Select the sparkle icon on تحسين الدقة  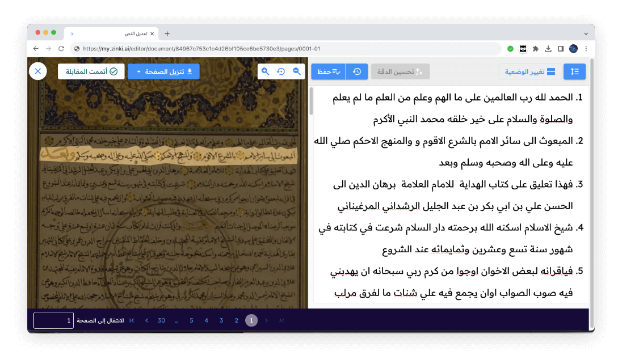coord(418,71)
